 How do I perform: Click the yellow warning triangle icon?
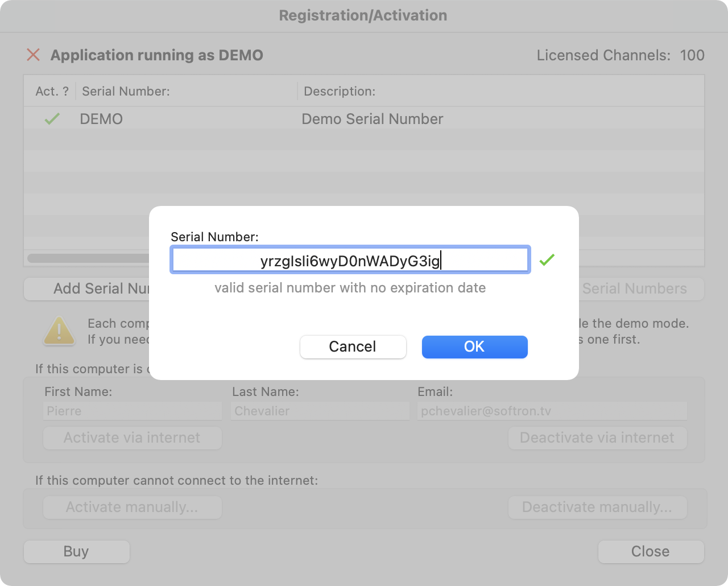[x=59, y=331]
